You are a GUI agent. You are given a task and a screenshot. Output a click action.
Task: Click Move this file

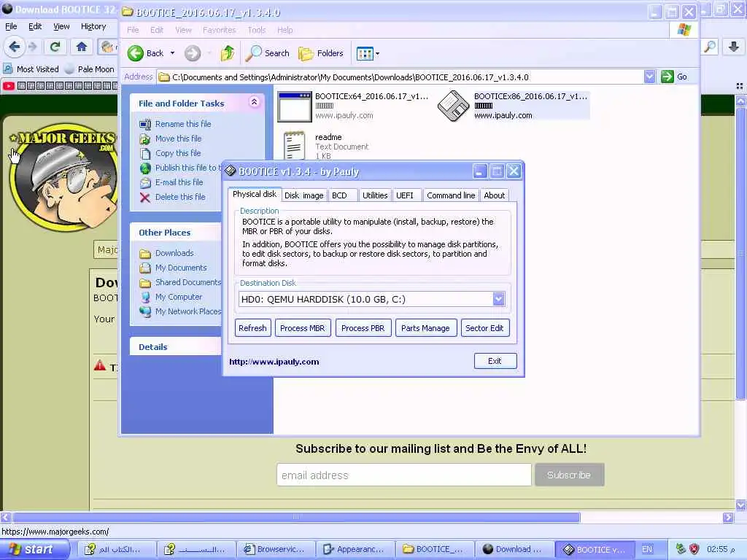(x=178, y=139)
